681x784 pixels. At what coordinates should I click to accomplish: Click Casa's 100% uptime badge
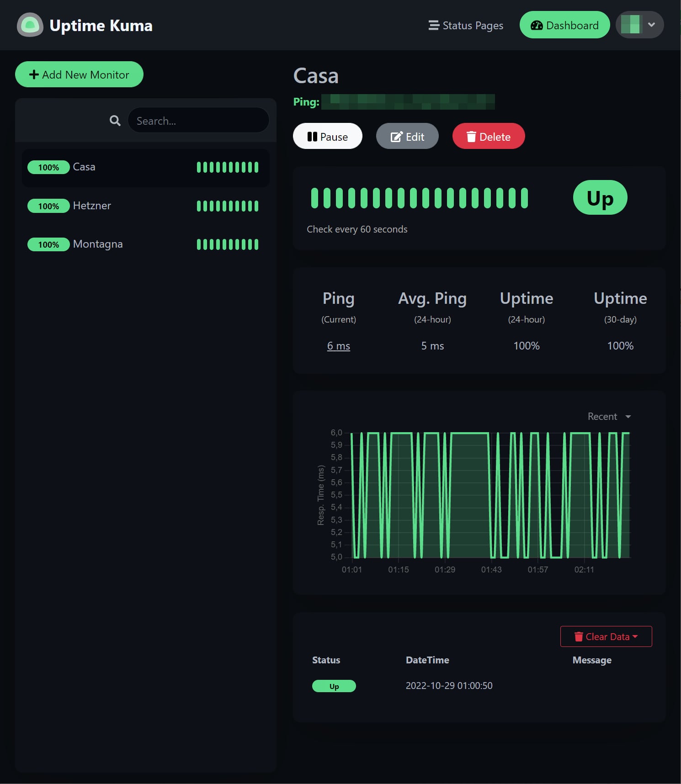point(48,167)
